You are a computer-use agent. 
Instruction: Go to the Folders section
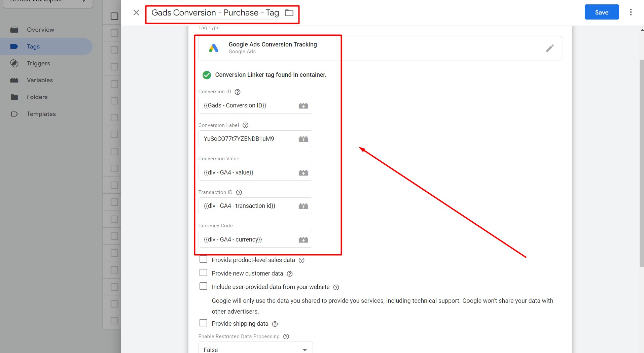click(x=37, y=97)
